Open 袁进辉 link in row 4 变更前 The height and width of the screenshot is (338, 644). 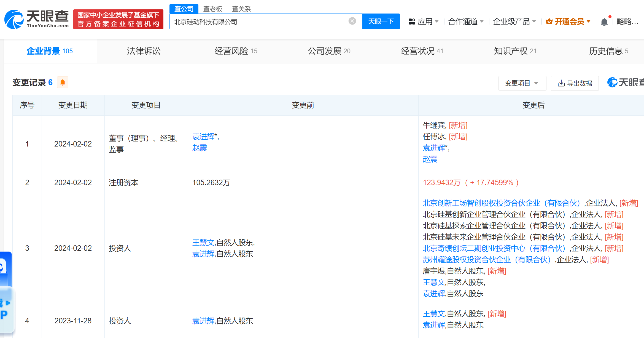tap(203, 321)
